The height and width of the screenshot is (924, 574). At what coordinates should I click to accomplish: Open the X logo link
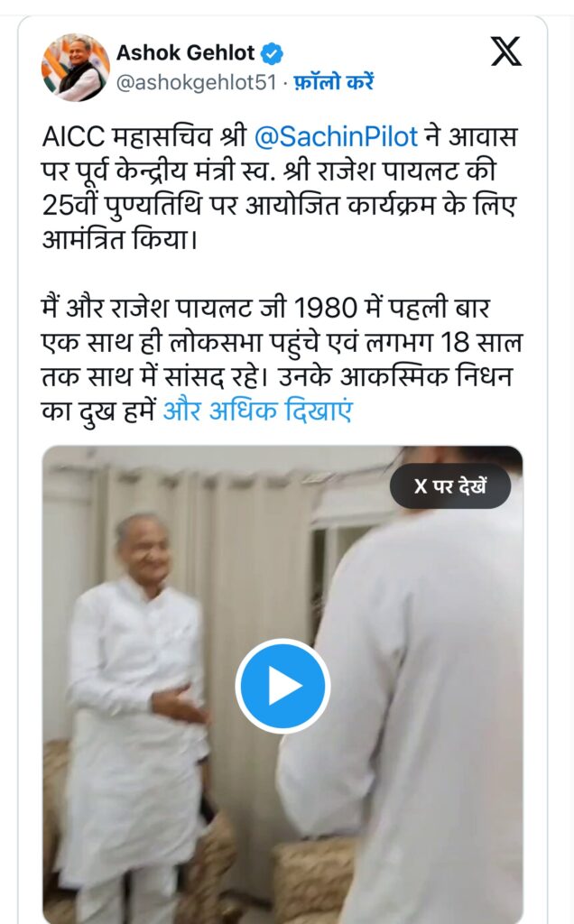pyautogui.click(x=506, y=51)
